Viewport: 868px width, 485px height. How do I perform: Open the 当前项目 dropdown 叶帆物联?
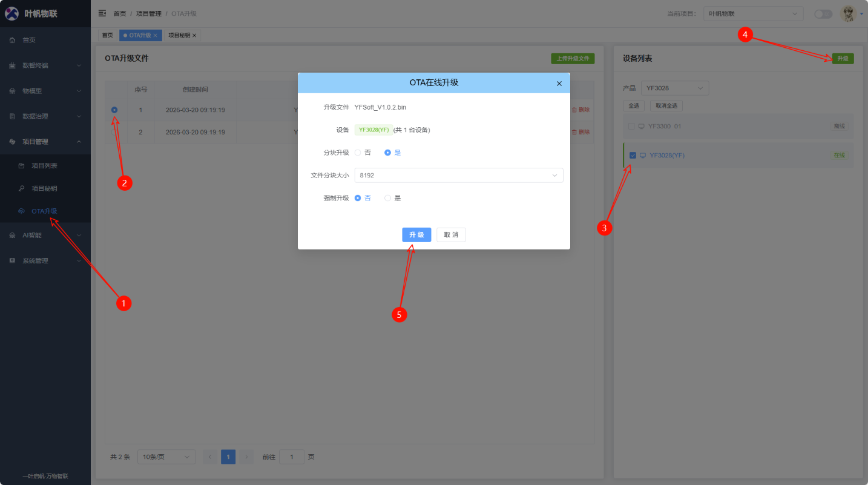pyautogui.click(x=753, y=14)
